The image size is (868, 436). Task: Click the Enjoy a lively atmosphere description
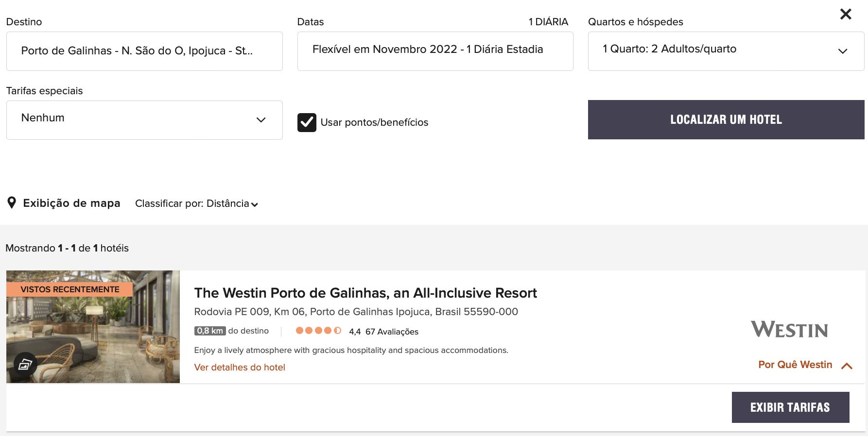pos(351,350)
